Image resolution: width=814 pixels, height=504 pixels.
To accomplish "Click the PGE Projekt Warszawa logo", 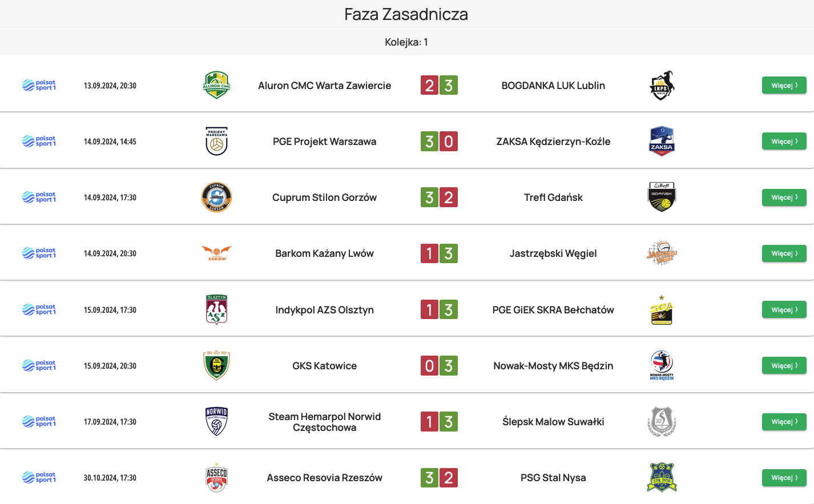I will tap(216, 141).
